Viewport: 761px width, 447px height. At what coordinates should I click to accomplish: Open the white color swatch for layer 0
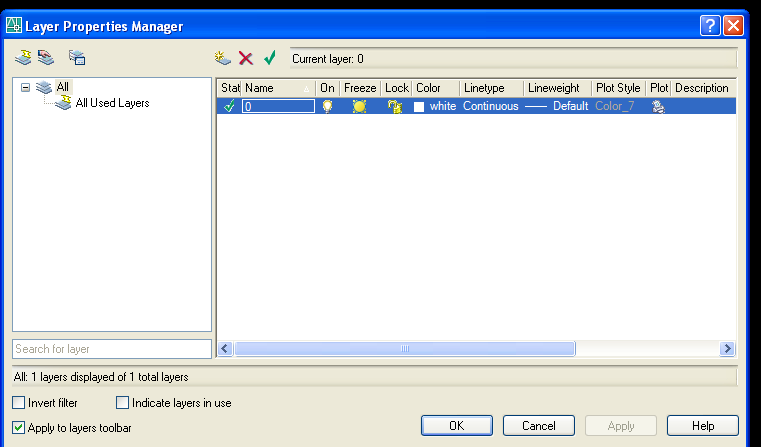click(419, 107)
